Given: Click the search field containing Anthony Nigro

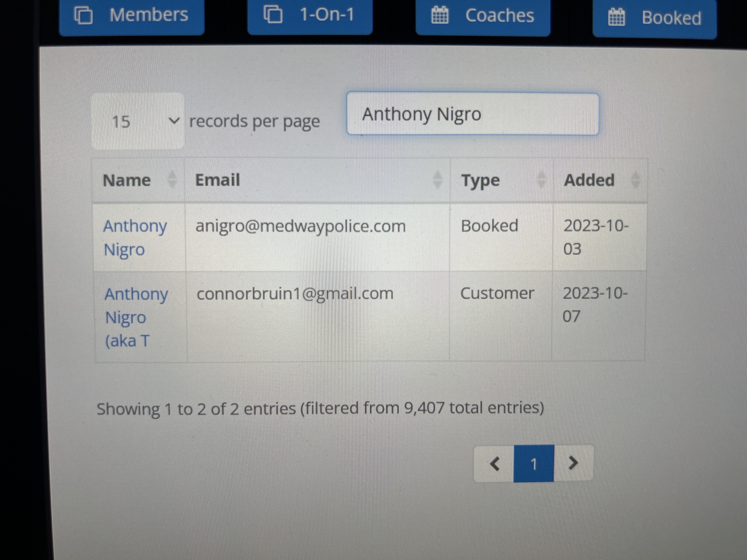Looking at the screenshot, I should click(x=473, y=114).
